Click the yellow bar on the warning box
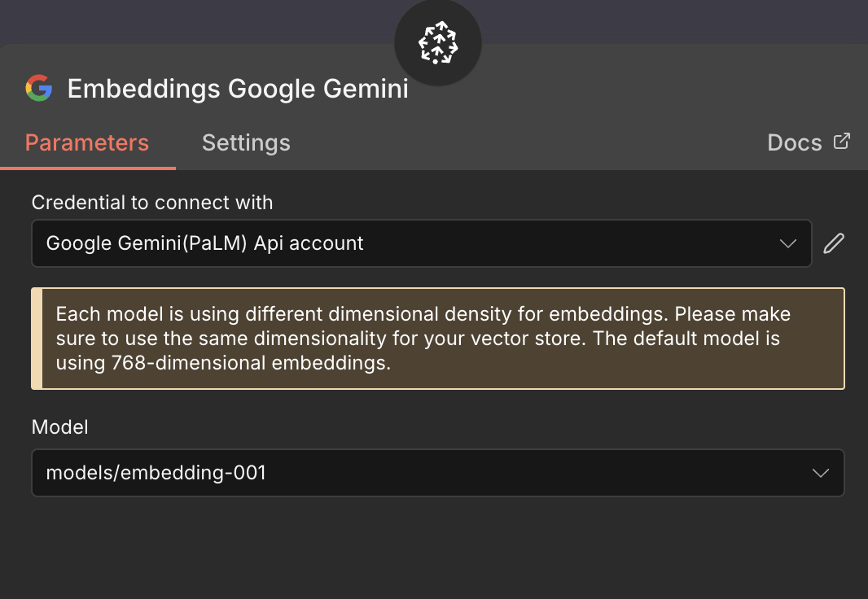 point(35,339)
